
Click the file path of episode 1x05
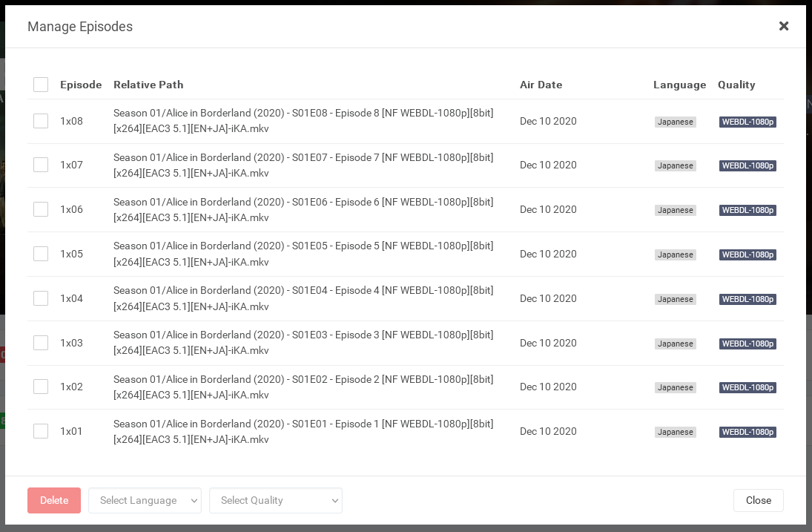click(303, 254)
